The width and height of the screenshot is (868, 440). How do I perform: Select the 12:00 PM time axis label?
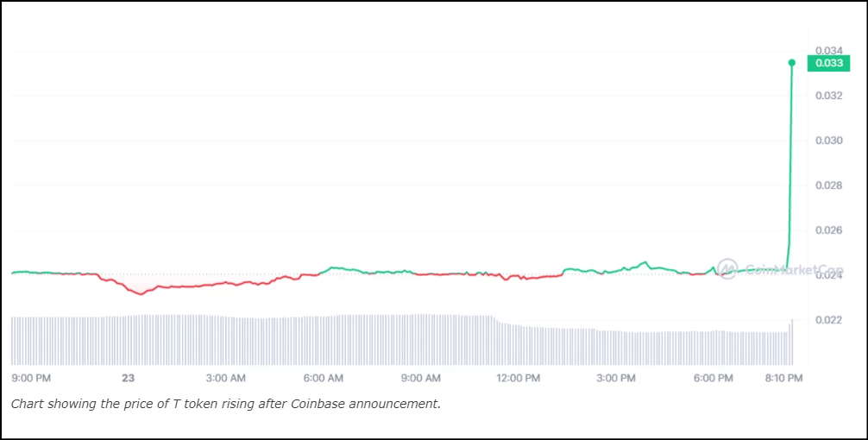(x=519, y=378)
